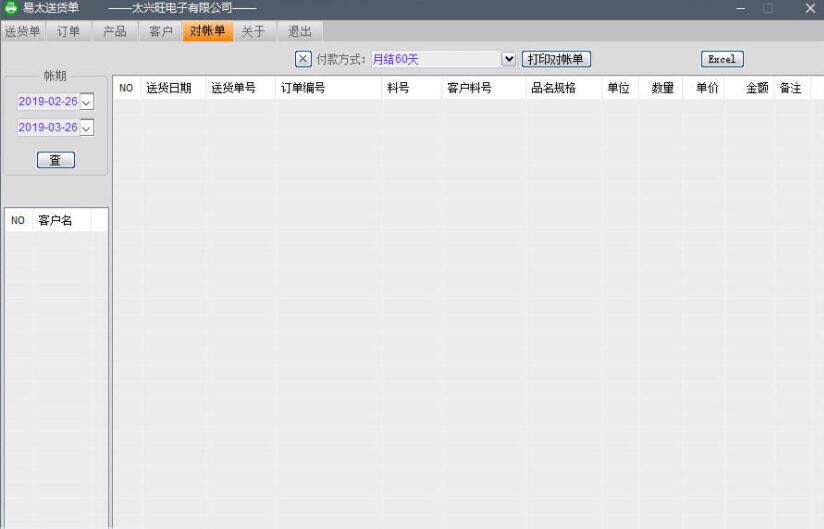
Task: Click the 送货单号 column header
Action: tap(240, 88)
